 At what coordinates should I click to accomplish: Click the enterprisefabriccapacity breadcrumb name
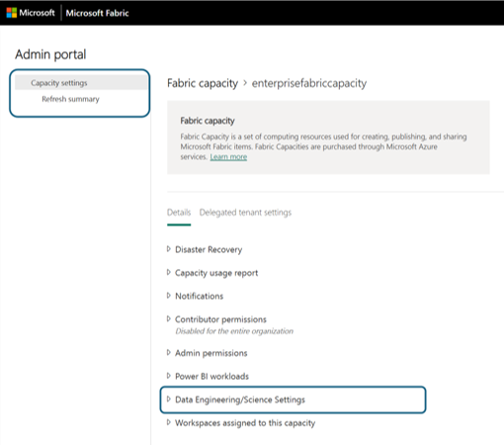[309, 83]
